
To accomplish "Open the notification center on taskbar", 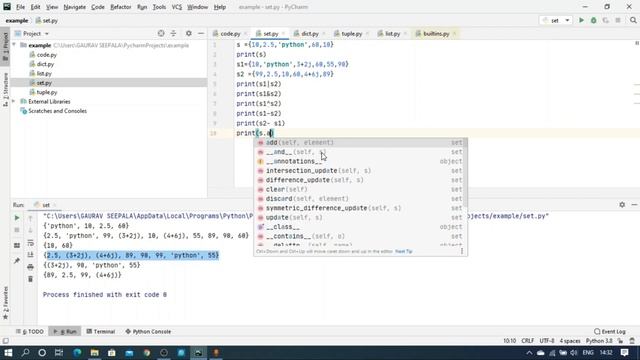I will [x=624, y=353].
